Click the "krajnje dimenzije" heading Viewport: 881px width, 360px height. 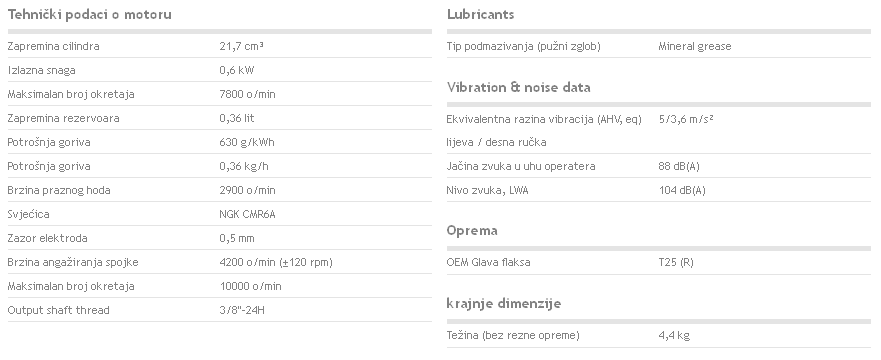[504, 304]
